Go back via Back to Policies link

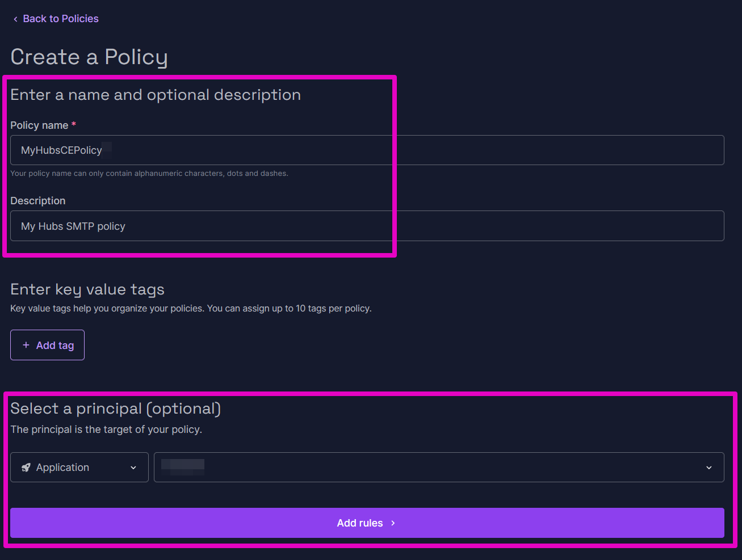point(60,19)
